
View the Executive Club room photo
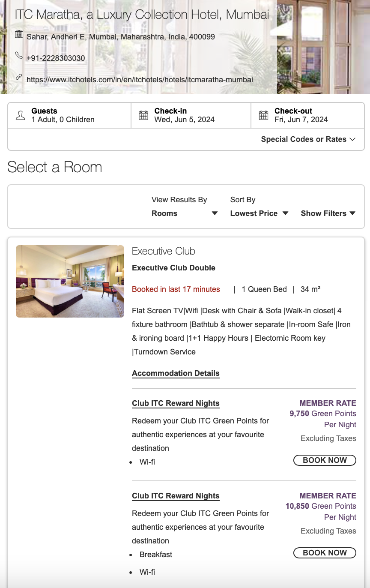point(70,281)
